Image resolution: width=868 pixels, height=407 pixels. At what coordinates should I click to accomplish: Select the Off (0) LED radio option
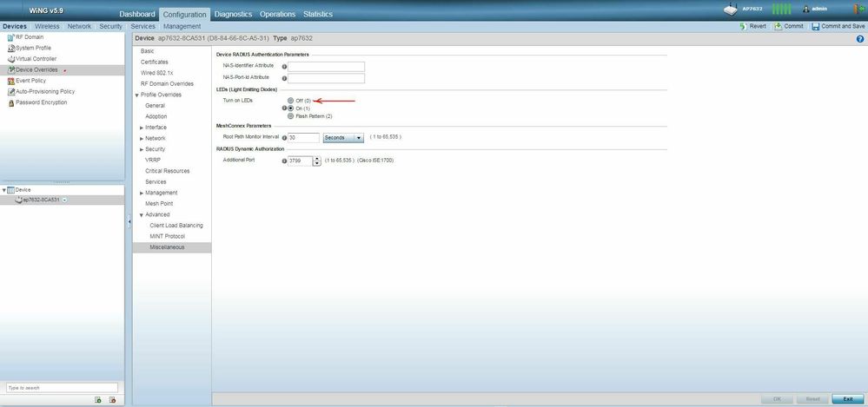click(x=290, y=101)
